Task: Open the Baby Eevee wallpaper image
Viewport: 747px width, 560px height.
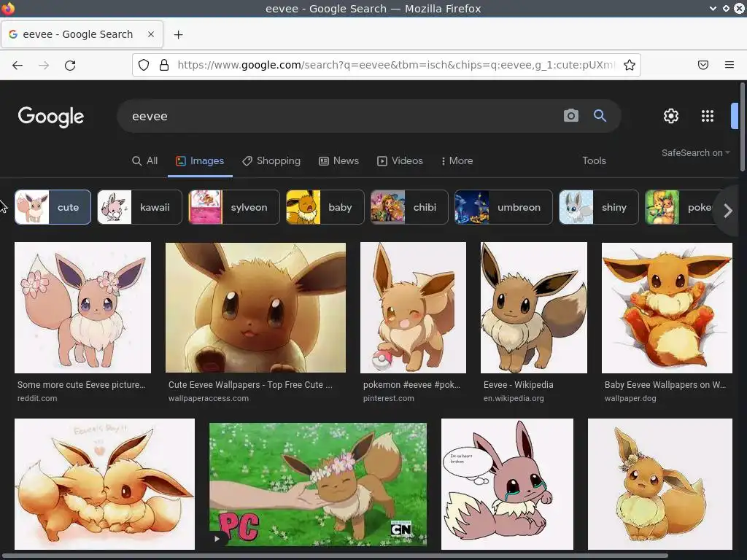Action: click(667, 308)
